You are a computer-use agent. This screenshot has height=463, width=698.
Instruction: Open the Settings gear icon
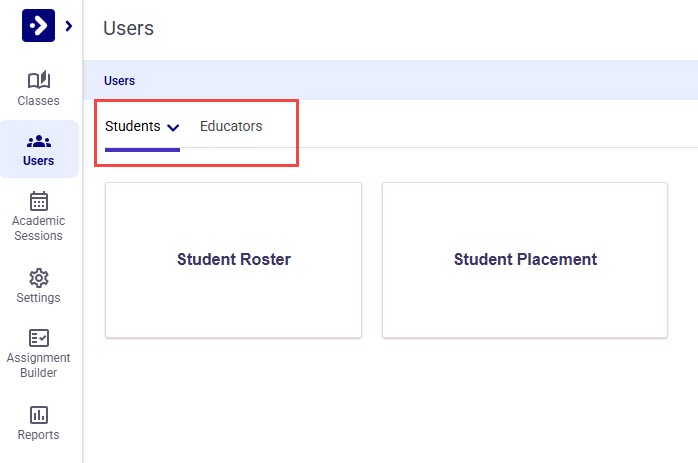pyautogui.click(x=38, y=277)
